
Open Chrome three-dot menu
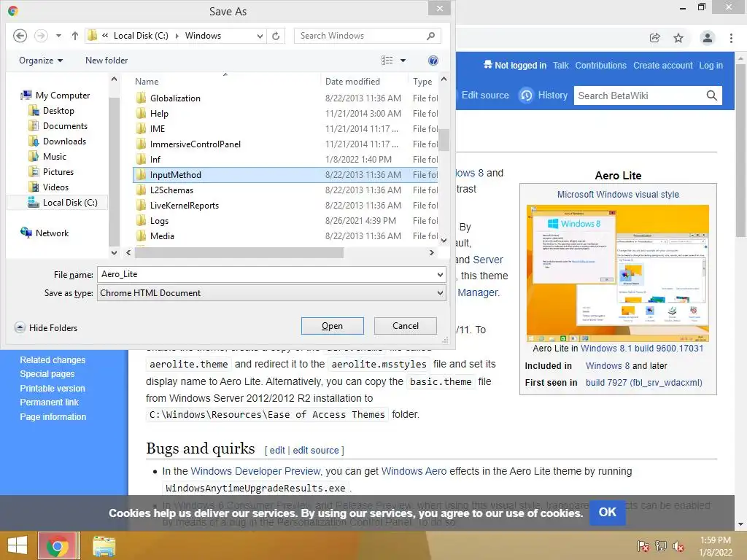pyautogui.click(x=731, y=38)
